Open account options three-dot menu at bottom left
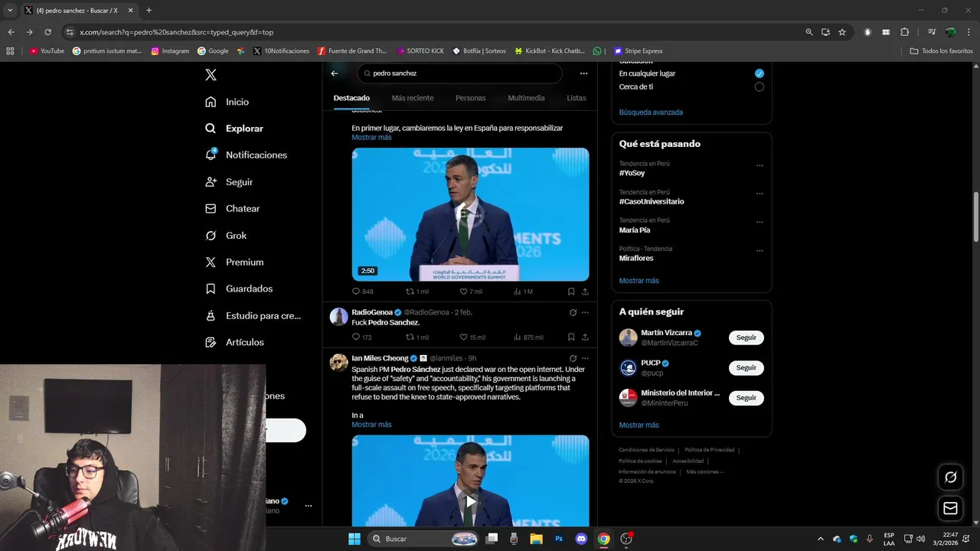Viewport: 980px width, 551px height. [309, 506]
